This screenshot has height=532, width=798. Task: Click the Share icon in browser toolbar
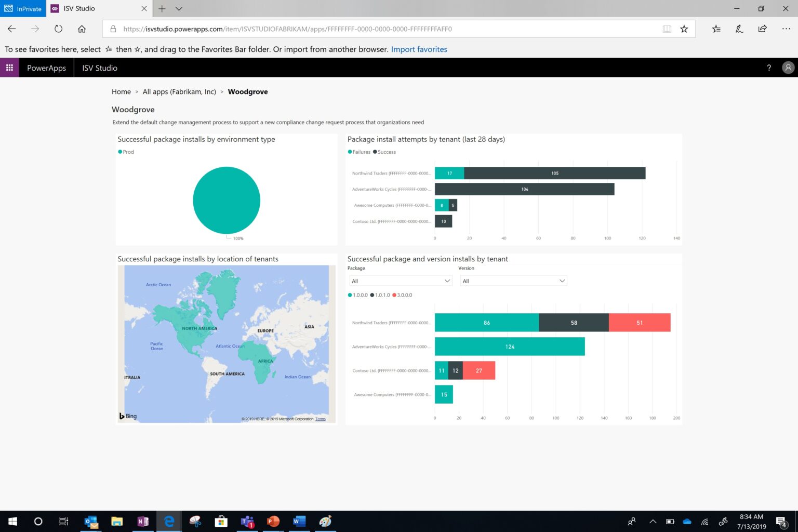763,29
